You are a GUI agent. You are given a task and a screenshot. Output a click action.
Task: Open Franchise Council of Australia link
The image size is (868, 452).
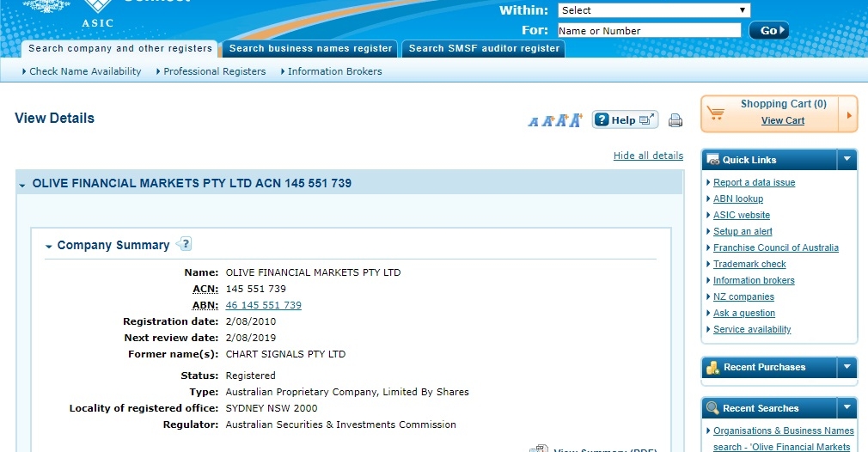pyautogui.click(x=775, y=247)
